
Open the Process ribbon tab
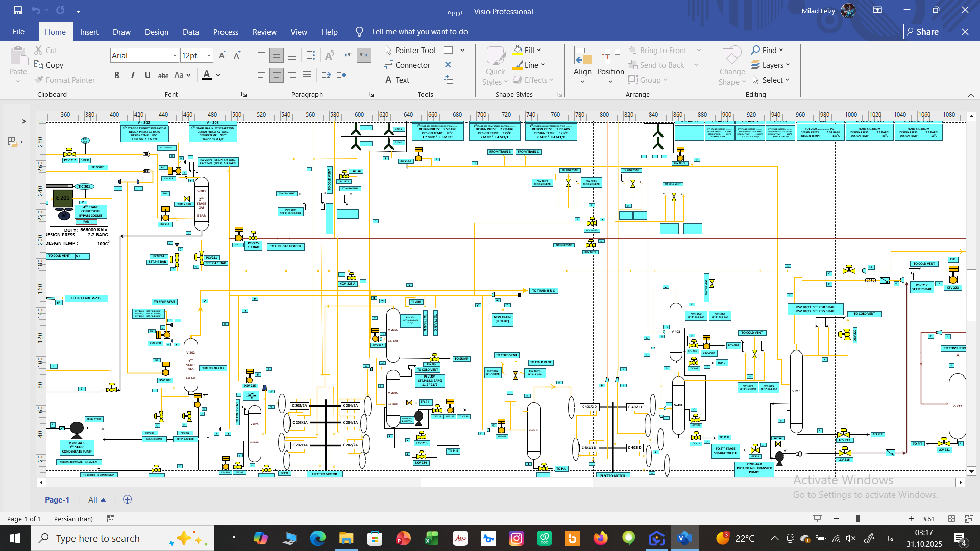pos(226,32)
